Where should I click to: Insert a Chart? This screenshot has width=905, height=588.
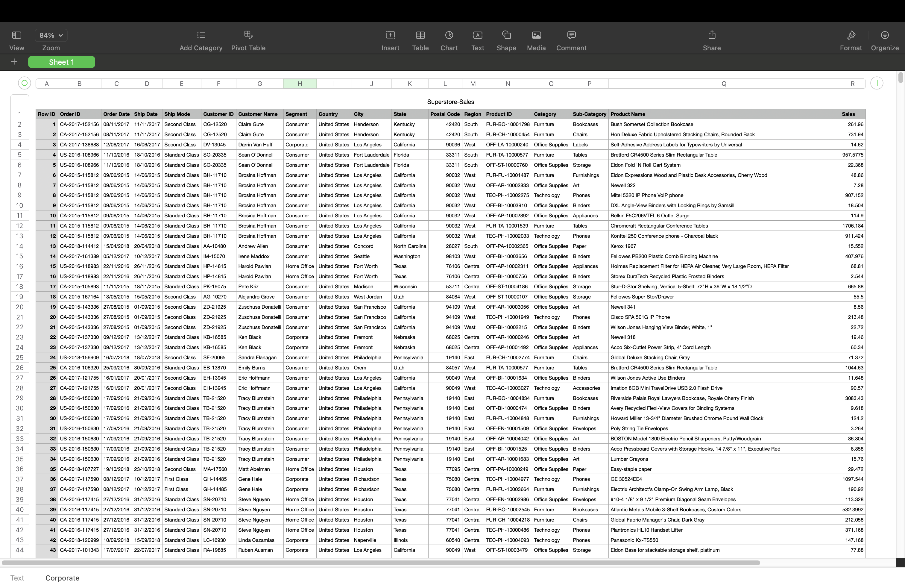point(449,40)
